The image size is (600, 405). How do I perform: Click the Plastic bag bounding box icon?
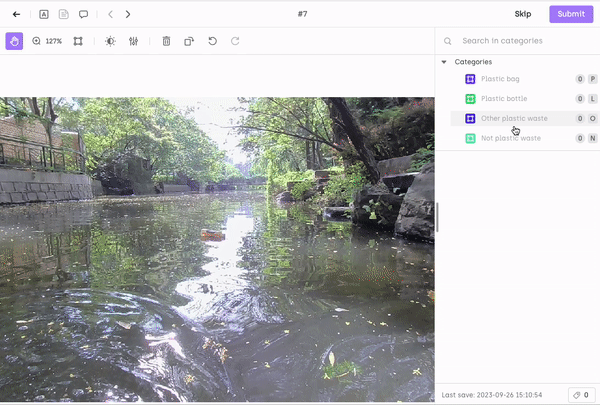click(470, 79)
